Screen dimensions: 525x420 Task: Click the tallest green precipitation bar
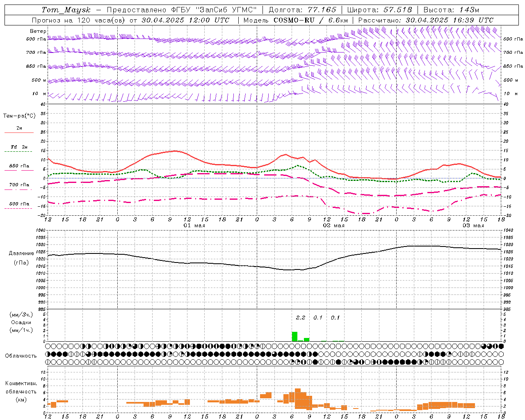pos(294,336)
